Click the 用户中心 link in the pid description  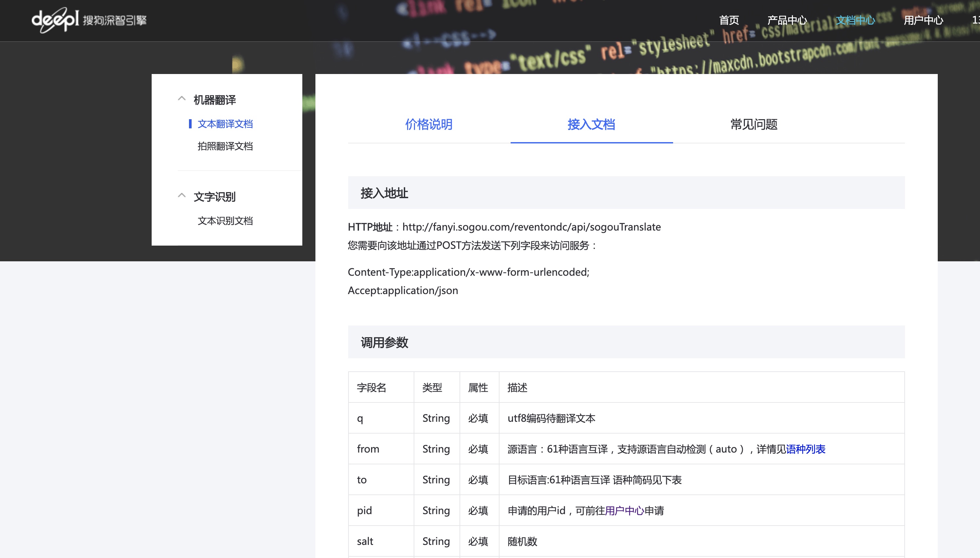(x=624, y=511)
